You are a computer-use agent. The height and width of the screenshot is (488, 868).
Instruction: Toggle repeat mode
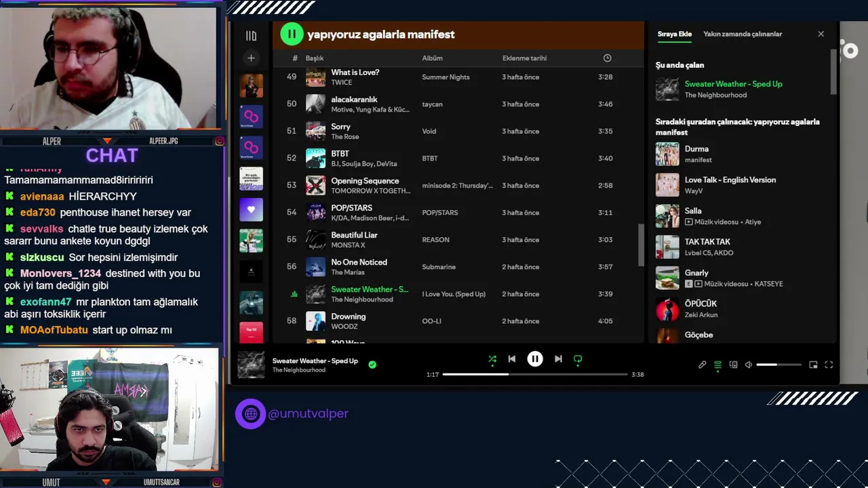(578, 359)
